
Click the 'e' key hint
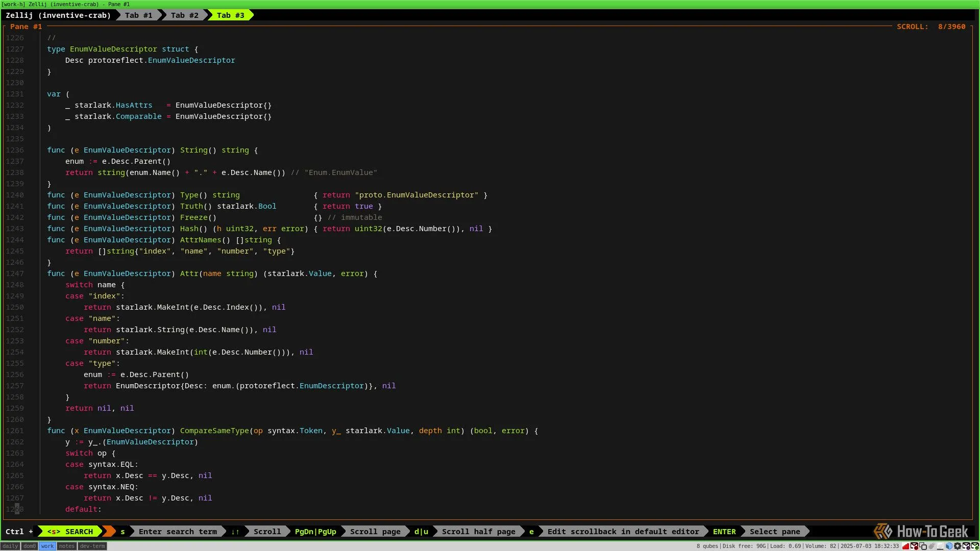[531, 531]
